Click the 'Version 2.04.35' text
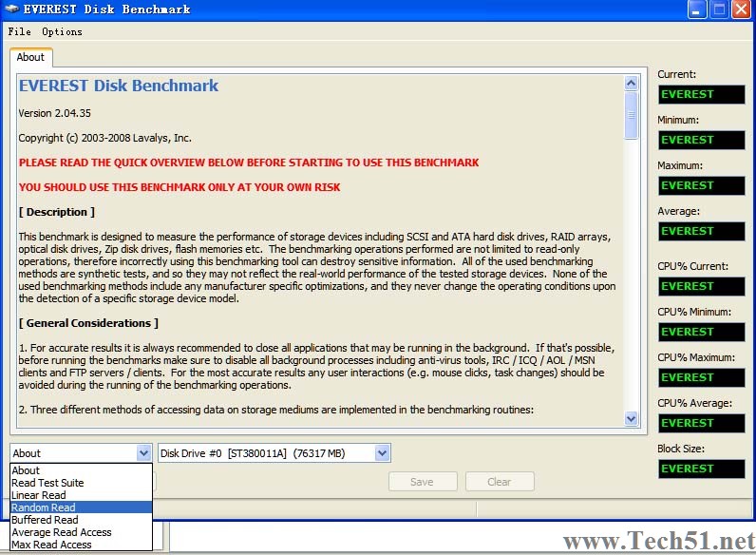The height and width of the screenshot is (555, 756). pyautogui.click(x=54, y=113)
